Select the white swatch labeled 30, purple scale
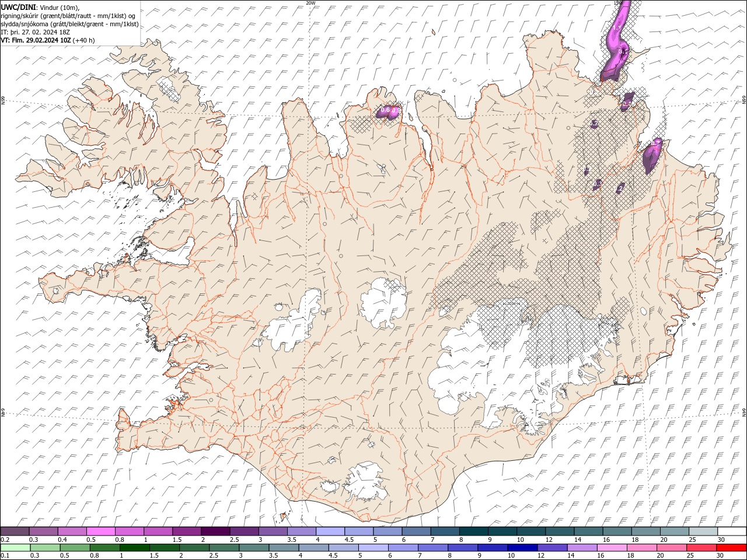 coord(732,531)
